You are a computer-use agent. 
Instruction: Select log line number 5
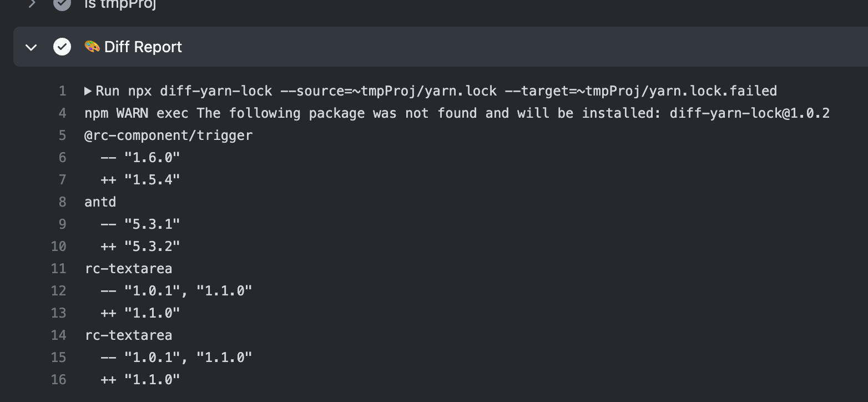pyautogui.click(x=62, y=135)
